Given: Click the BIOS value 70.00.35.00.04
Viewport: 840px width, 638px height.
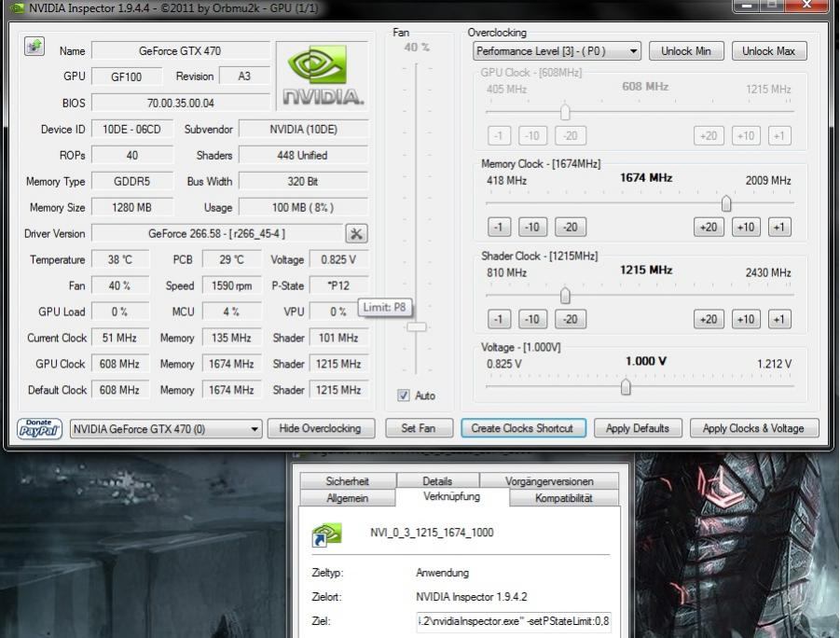Looking at the screenshot, I should click(x=180, y=103).
